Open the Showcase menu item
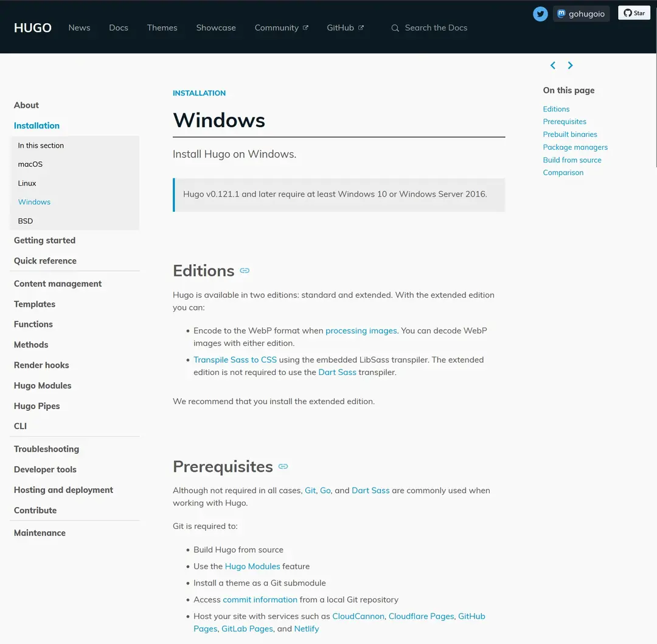This screenshot has height=644, width=657. (x=216, y=28)
